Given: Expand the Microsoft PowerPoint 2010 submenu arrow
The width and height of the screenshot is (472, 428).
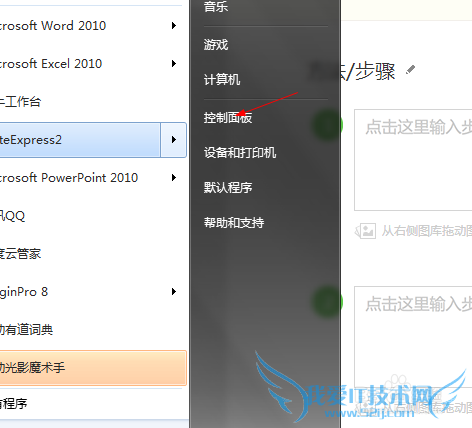Looking at the screenshot, I should click(x=174, y=178).
